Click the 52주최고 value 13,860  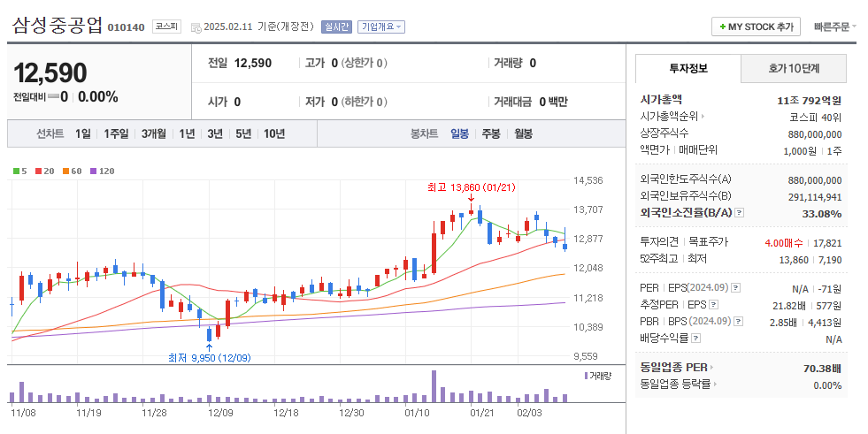(x=794, y=260)
